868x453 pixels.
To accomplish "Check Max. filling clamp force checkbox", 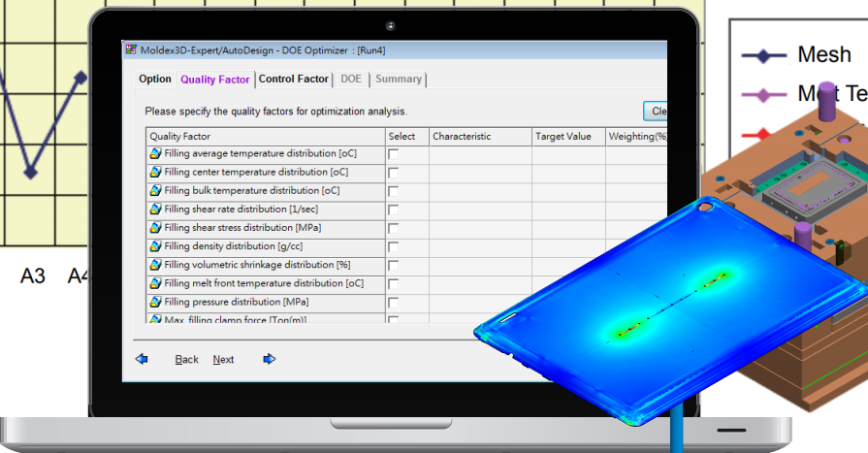I will [393, 319].
